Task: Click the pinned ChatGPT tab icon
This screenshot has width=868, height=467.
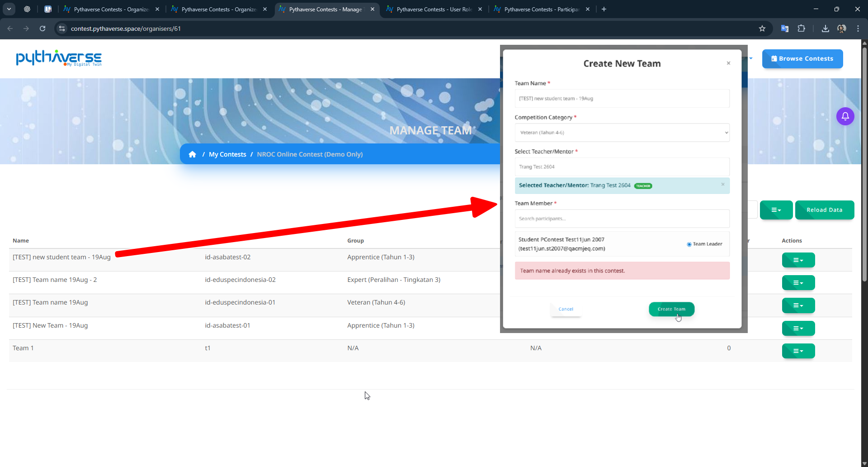Action: coord(27,9)
